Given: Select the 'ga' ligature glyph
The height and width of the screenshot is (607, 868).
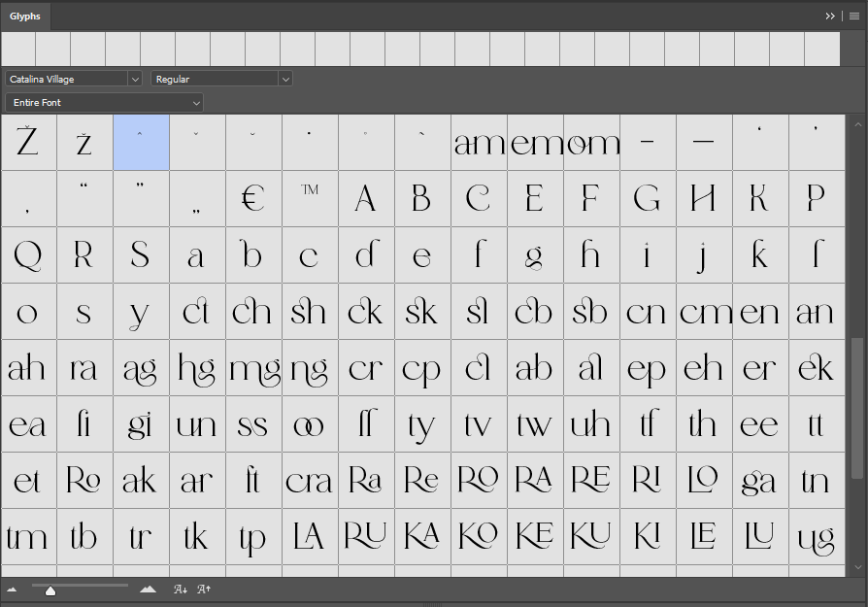Looking at the screenshot, I should (760, 481).
